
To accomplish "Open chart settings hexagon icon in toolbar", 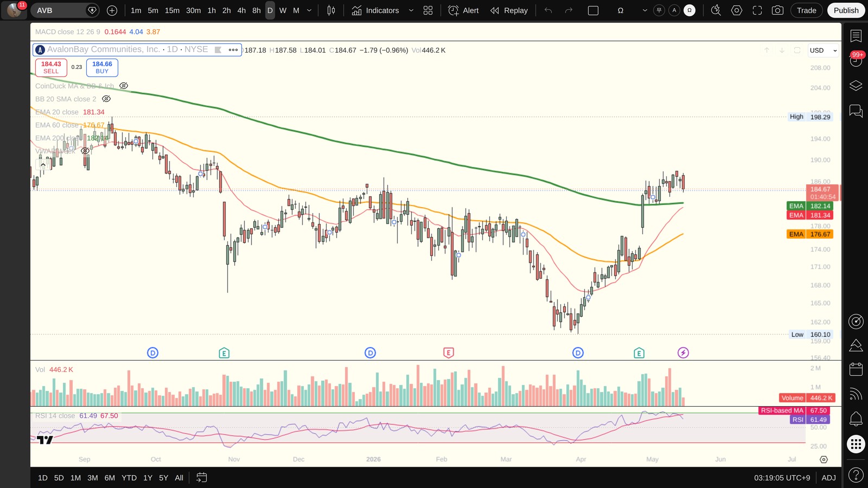I will [737, 10].
